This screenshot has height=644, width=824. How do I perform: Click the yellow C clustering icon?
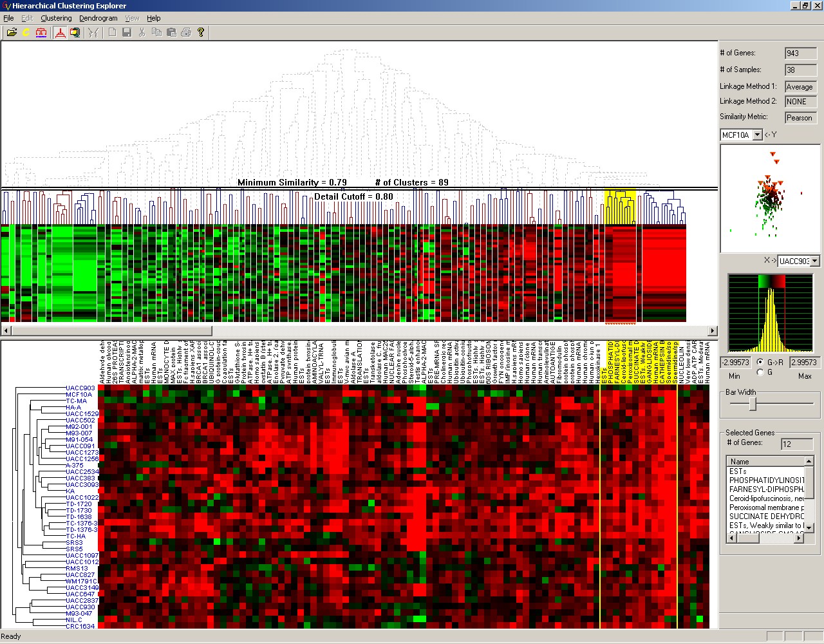tap(26, 32)
